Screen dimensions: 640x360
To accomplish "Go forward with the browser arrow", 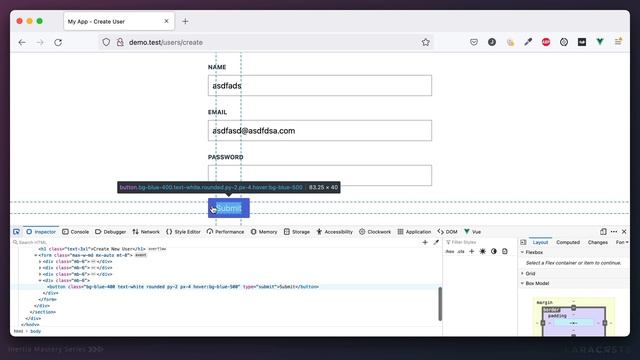I will pos(40,42).
